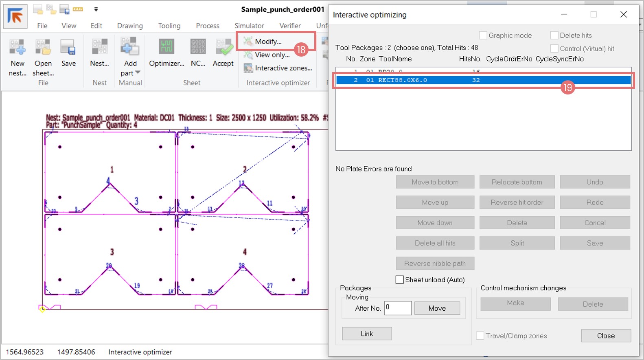Enable Travel/Clamp zones checkbox
Image resolution: width=644 pixels, height=360 pixels.
click(480, 336)
